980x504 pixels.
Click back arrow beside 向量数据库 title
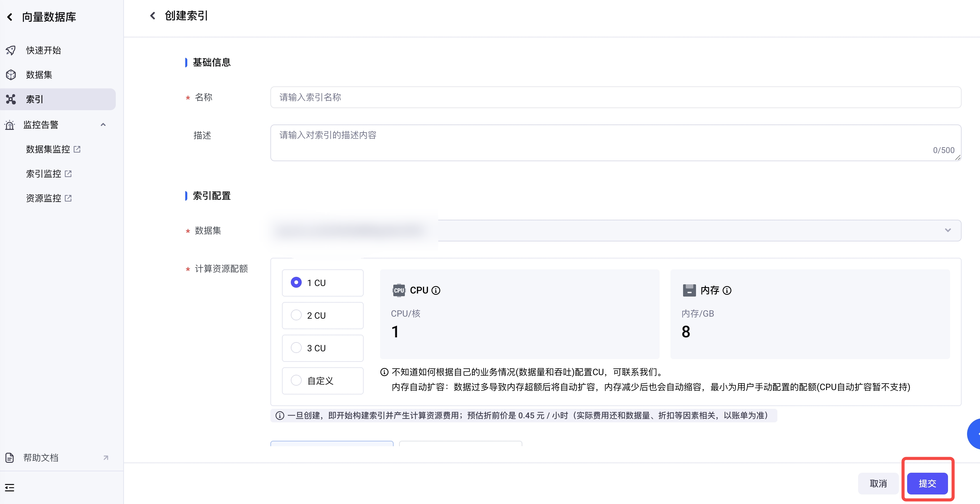(10, 17)
